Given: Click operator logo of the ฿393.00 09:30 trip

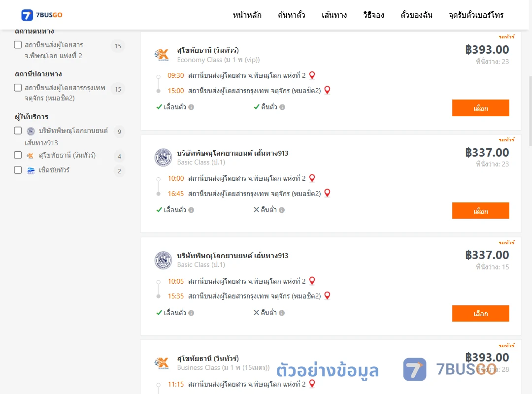Looking at the screenshot, I should click(162, 55).
